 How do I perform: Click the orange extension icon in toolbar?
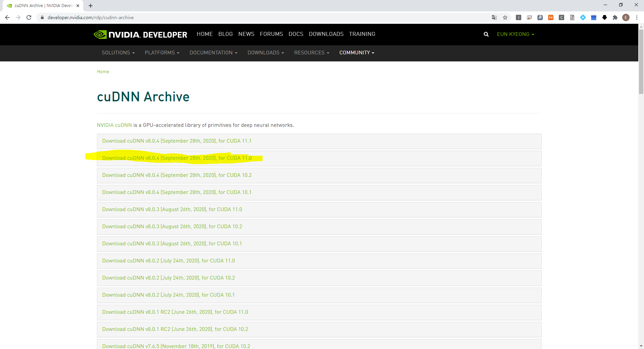pyautogui.click(x=551, y=17)
